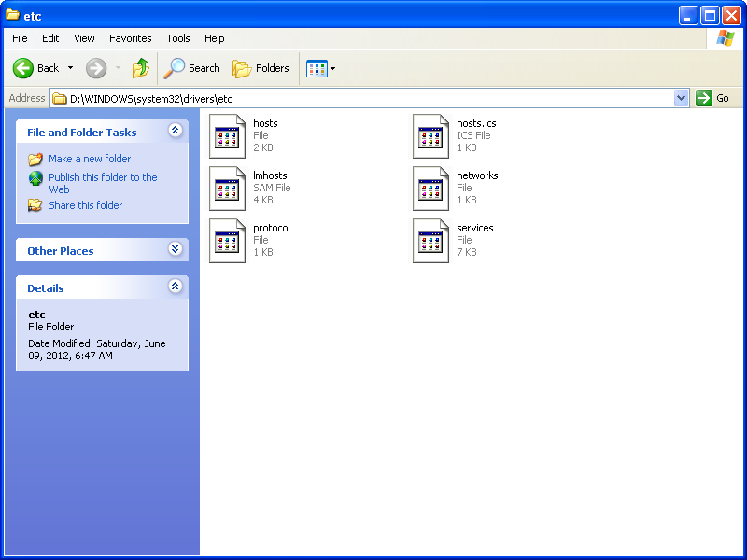This screenshot has height=560, width=747.
Task: Close the etc window
Action: tap(731, 16)
